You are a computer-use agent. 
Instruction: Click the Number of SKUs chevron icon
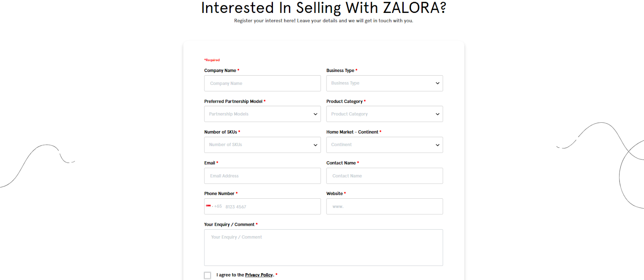point(315,145)
